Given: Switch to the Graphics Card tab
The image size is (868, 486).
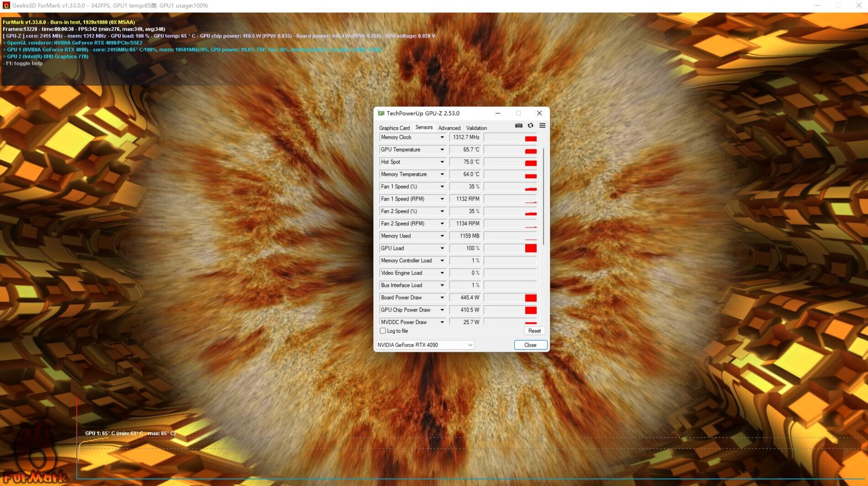Looking at the screenshot, I should (394, 128).
